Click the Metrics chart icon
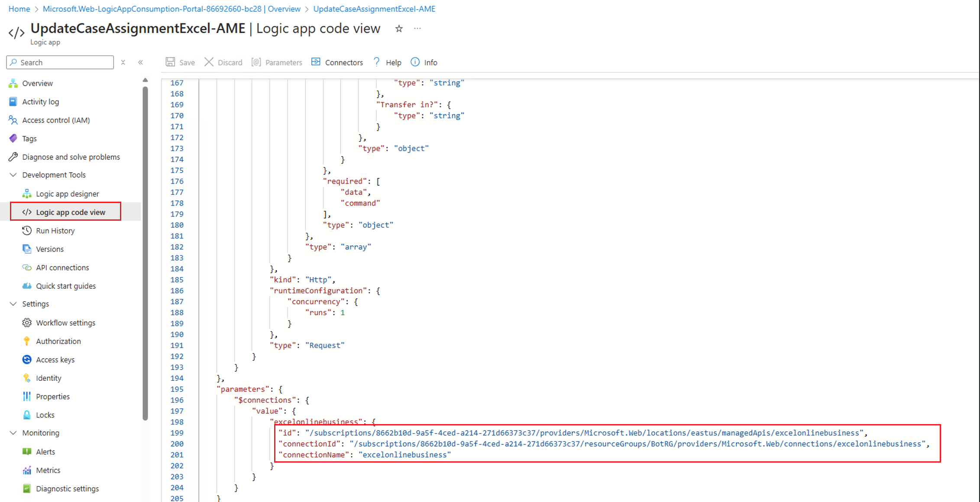This screenshot has height=502, width=980. click(x=27, y=470)
